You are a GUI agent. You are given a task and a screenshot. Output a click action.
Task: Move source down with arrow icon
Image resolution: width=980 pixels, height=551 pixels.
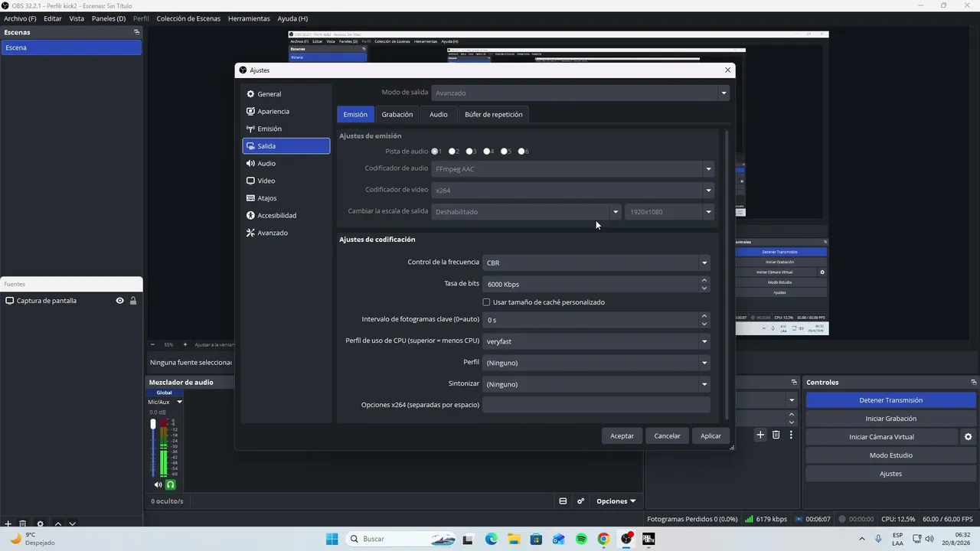pyautogui.click(x=73, y=524)
